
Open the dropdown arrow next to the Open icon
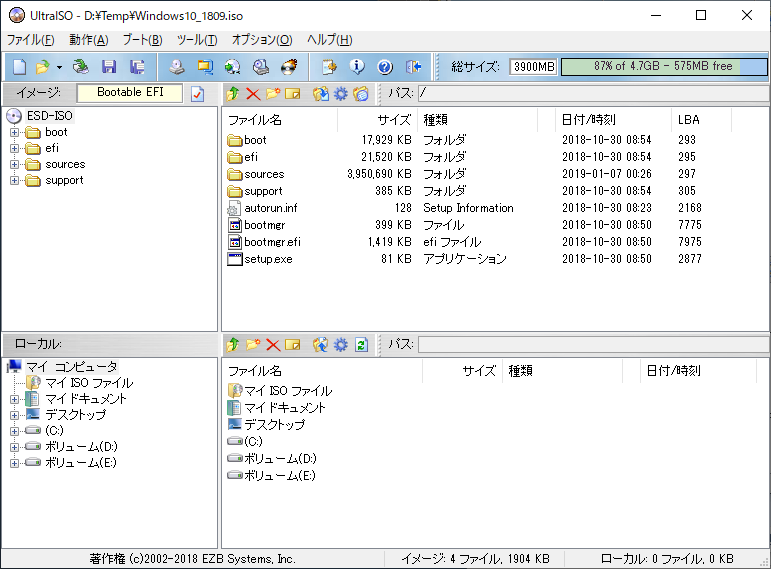59,67
